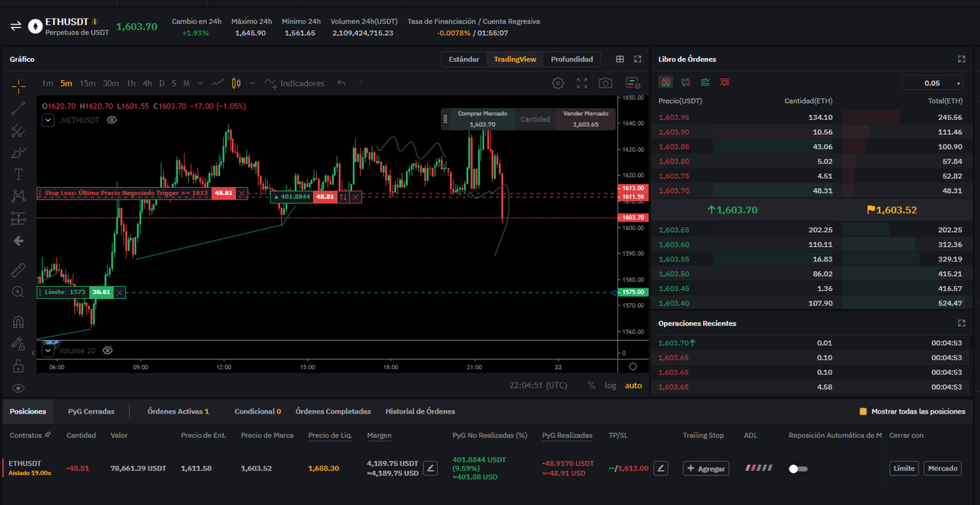Viewport: 980px width, 505px height.
Task: Edit the position margin pencil icon
Action: (x=431, y=468)
